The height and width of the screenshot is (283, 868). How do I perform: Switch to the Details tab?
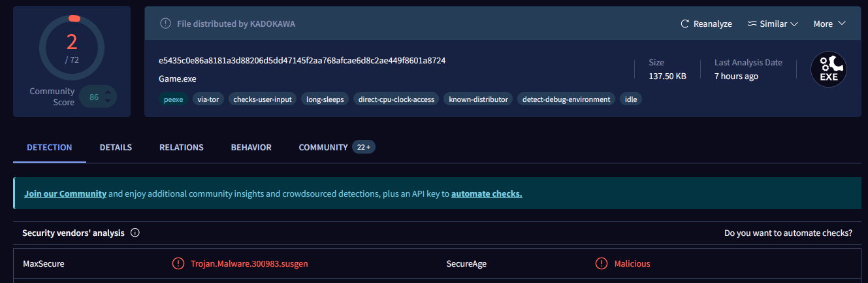[116, 148]
